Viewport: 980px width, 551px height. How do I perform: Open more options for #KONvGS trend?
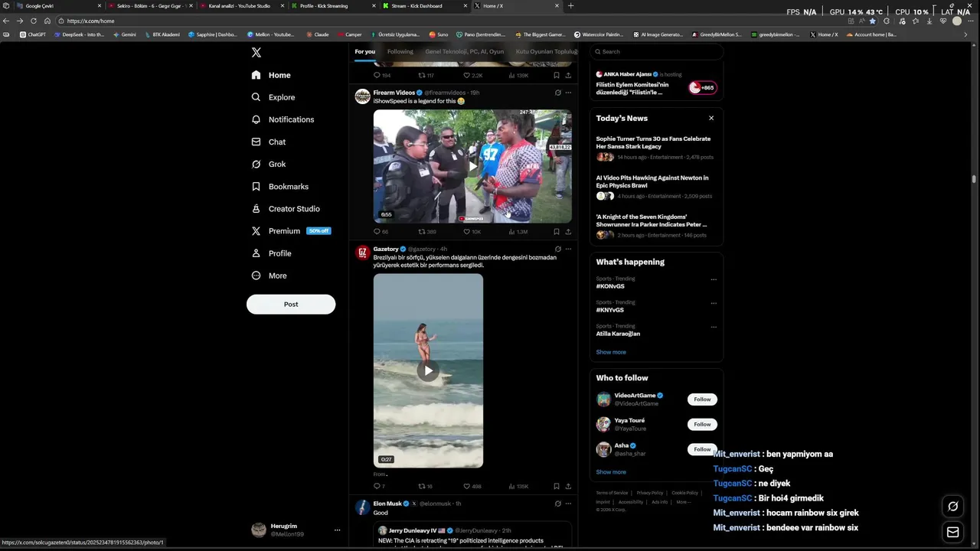(x=714, y=279)
